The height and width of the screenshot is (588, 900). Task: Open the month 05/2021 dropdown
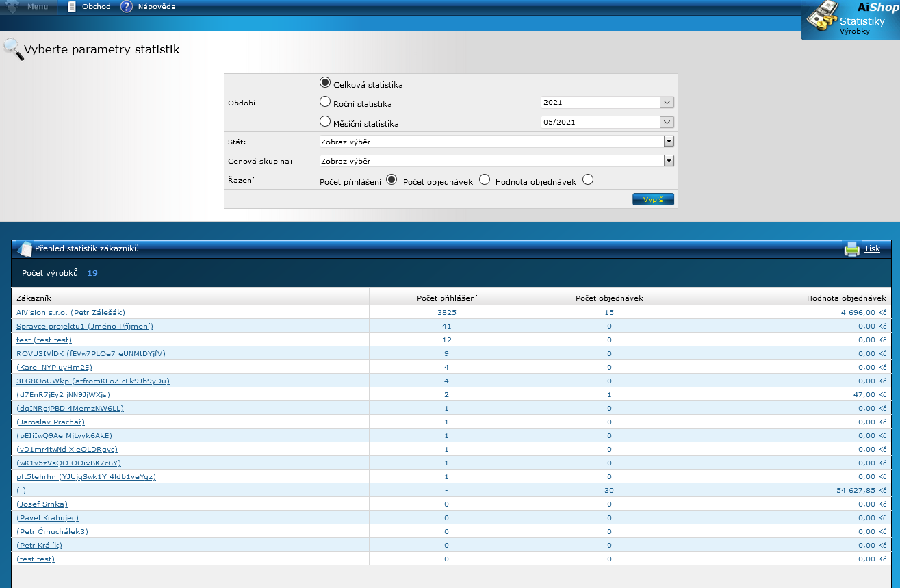(x=607, y=123)
